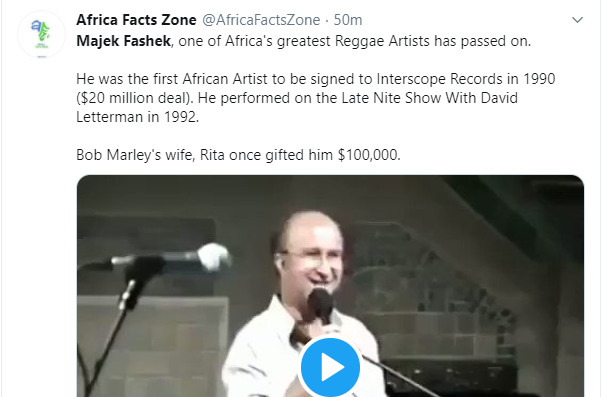The height and width of the screenshot is (397, 614).
Task: Visit the @AfricaFactsZone handle link
Action: tap(261, 20)
